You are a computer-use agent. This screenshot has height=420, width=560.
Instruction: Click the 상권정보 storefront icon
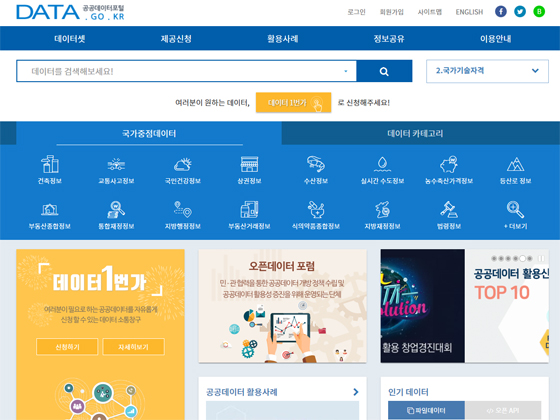point(249,164)
